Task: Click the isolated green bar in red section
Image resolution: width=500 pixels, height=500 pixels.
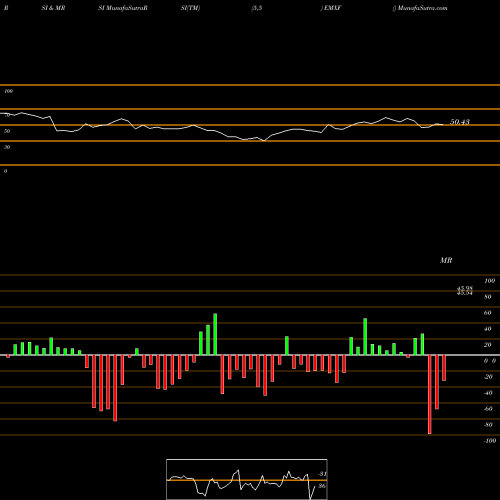Action: [x=287, y=346]
